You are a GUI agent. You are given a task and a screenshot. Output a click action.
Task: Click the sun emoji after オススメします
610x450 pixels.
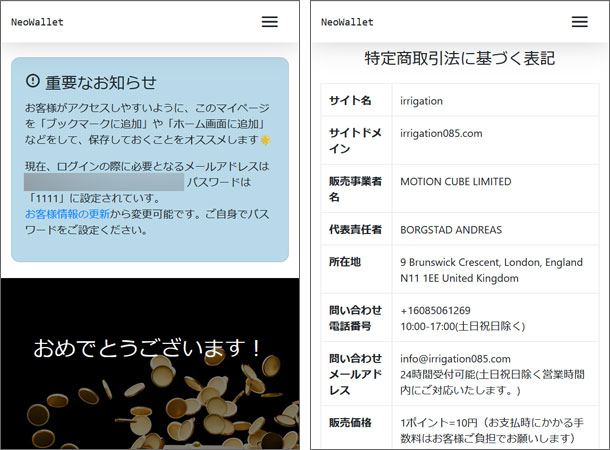coord(266,140)
